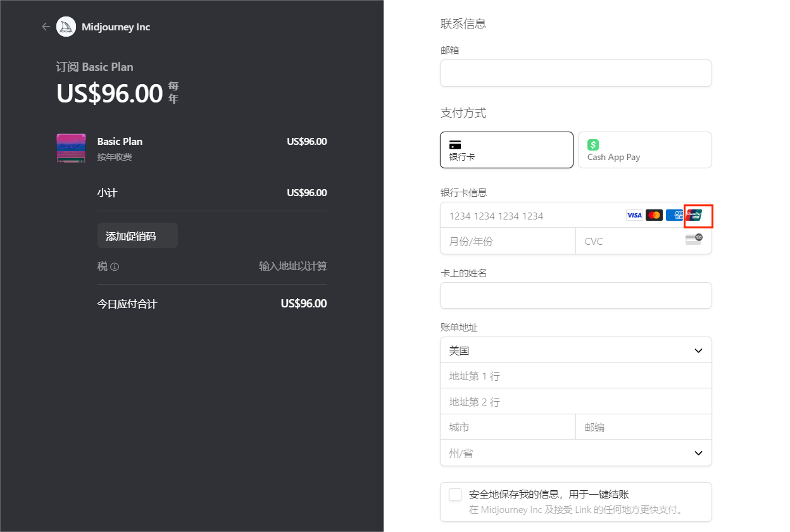This screenshot has width=790, height=532.
Task: Click the US$96.00 每年 headline price
Action: point(118,93)
